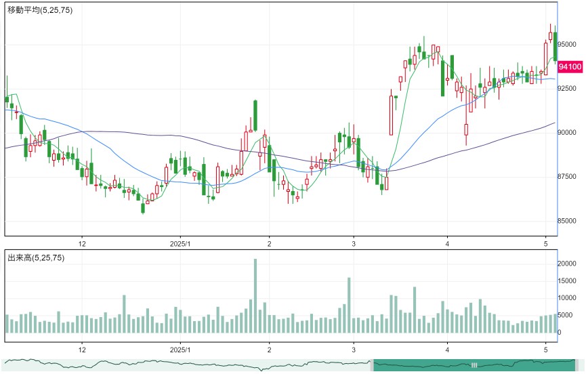This screenshot has width=588, height=374.
Task: Click the 15000 volume axis label
Action: click(x=566, y=280)
